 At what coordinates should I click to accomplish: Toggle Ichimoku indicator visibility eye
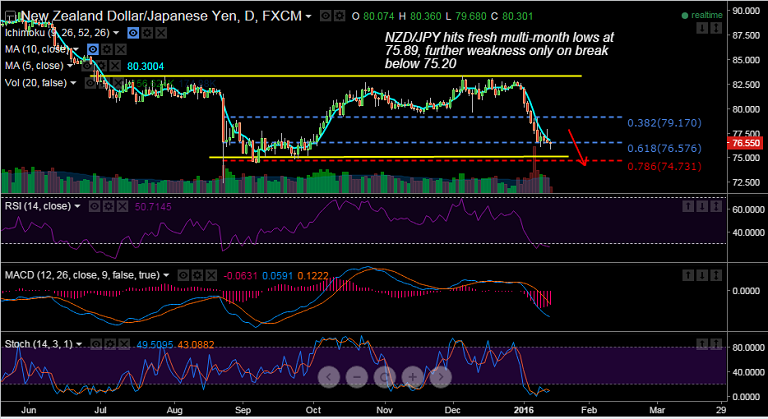(133, 33)
